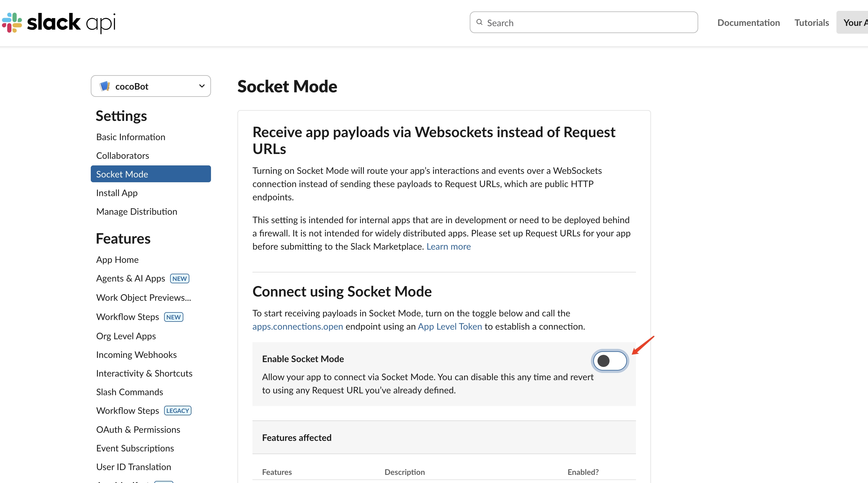The width and height of the screenshot is (868, 483).
Task: Select the Socket Mode sidebar entry
Action: [x=122, y=174]
